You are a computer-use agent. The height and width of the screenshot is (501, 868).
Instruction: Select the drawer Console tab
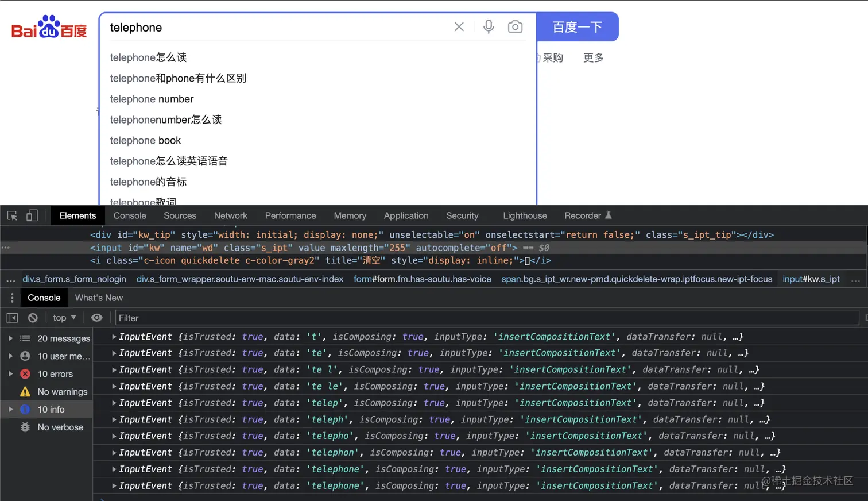pyautogui.click(x=44, y=298)
